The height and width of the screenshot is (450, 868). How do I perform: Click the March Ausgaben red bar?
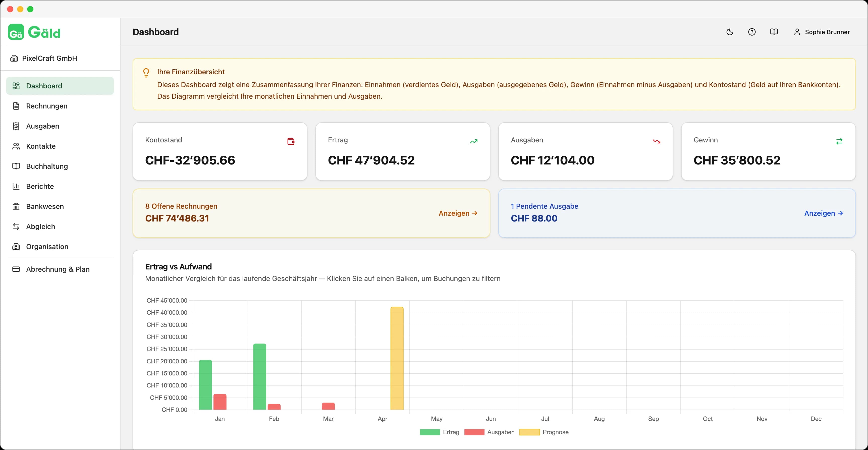329,406
